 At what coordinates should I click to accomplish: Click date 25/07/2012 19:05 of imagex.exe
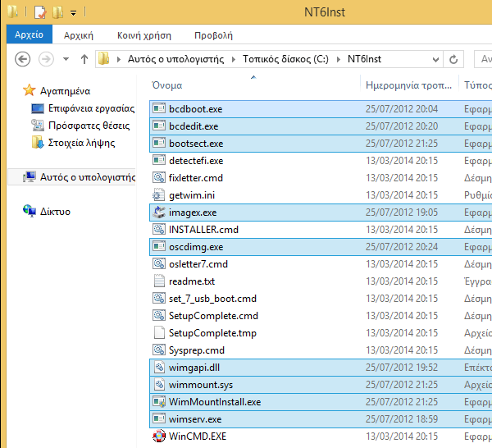click(402, 213)
